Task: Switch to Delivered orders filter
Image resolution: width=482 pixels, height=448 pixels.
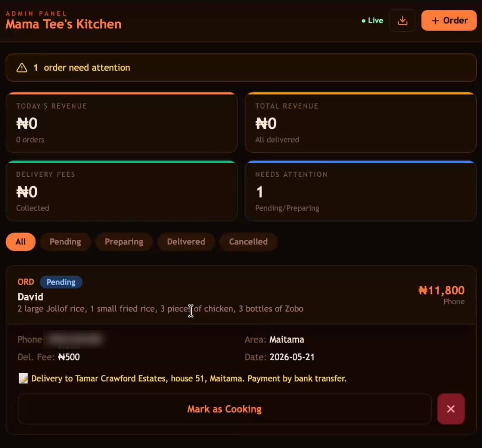Action: [186, 242]
